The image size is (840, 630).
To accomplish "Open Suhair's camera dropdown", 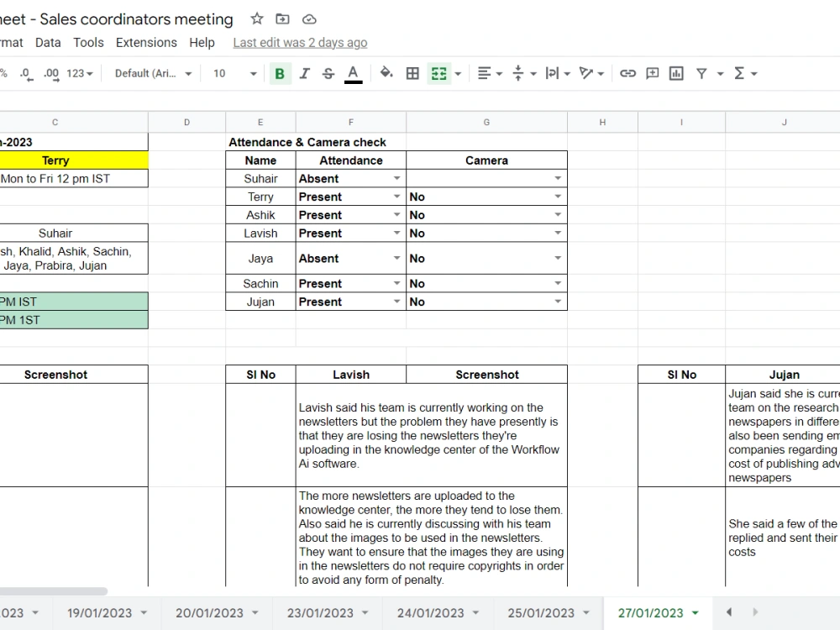I will (x=558, y=178).
